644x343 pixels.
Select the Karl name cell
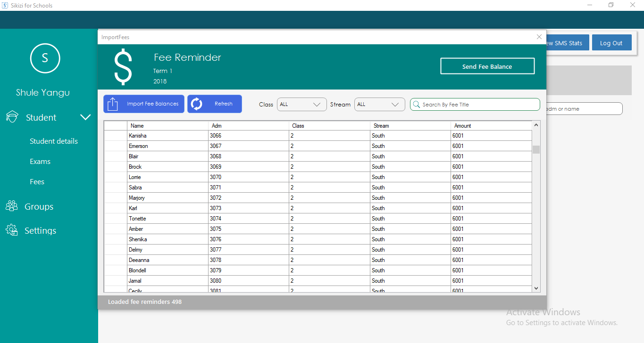(167, 208)
